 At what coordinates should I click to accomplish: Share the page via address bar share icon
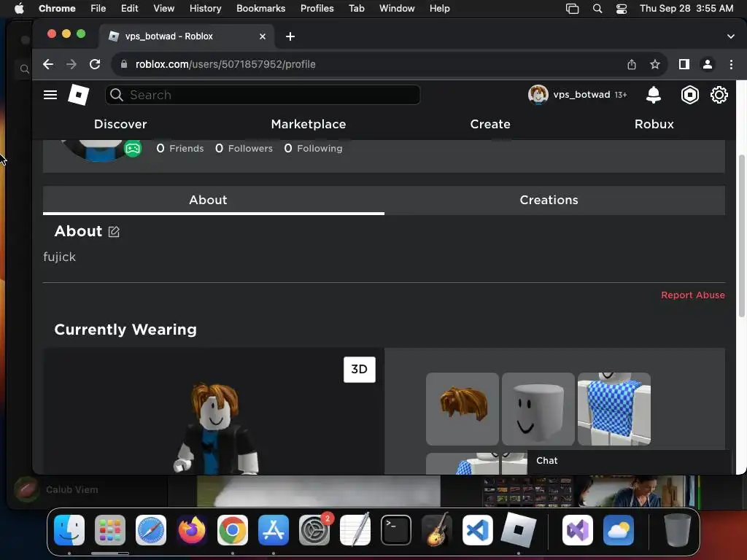coord(632,64)
